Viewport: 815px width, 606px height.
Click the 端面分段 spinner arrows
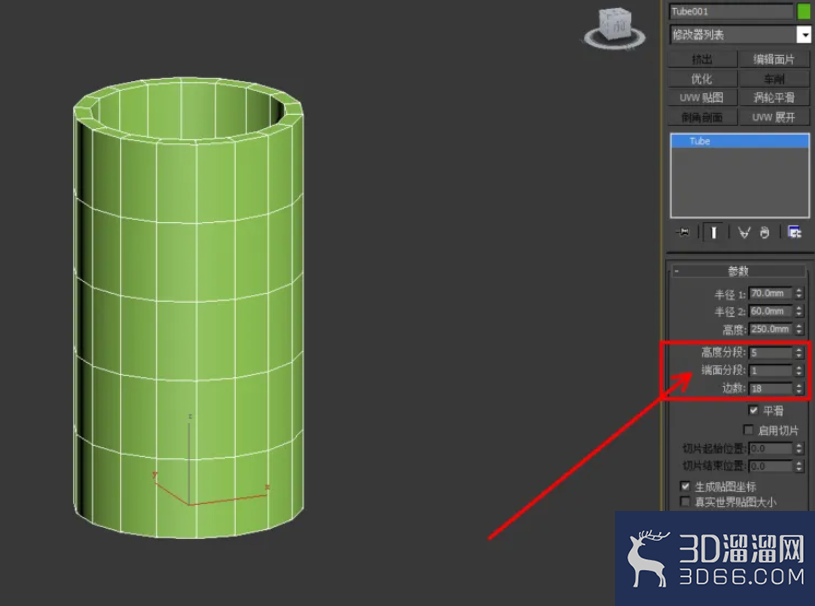799,371
